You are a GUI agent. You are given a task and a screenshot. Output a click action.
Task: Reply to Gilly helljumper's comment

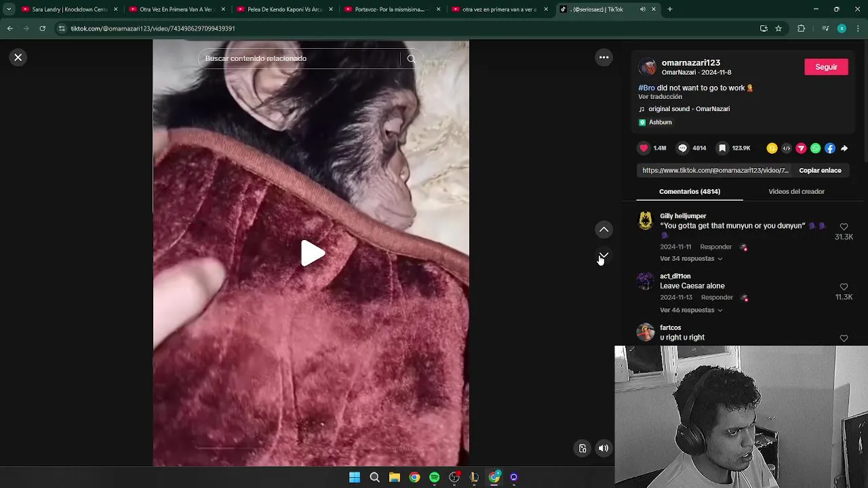click(x=715, y=247)
